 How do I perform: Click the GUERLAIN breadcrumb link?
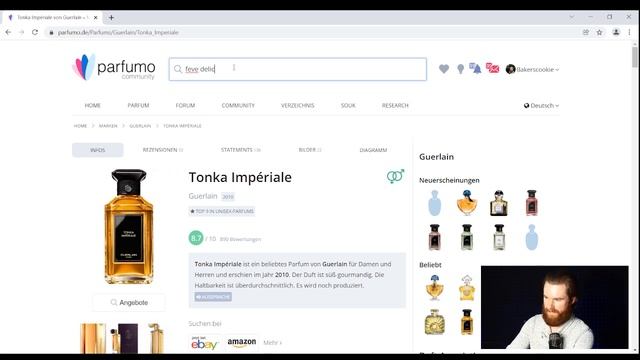click(140, 126)
